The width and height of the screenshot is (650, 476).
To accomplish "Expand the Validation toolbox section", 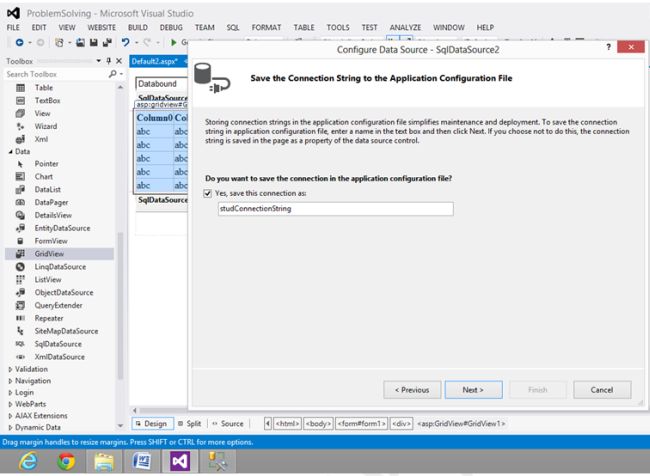I will point(10,369).
